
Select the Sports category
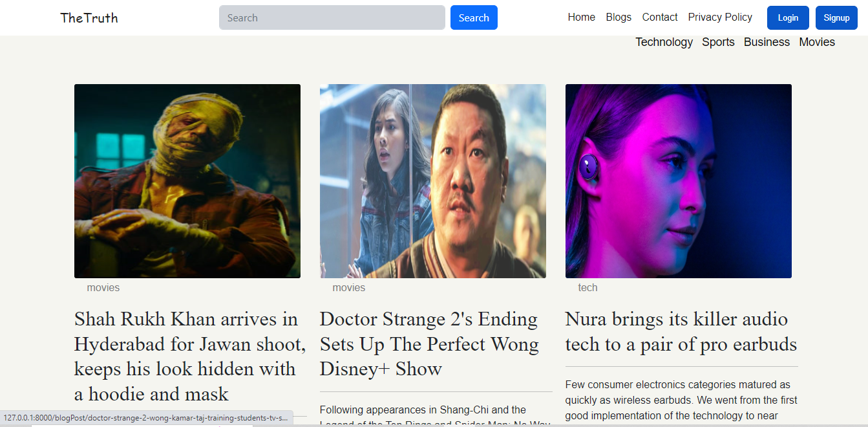click(x=718, y=42)
